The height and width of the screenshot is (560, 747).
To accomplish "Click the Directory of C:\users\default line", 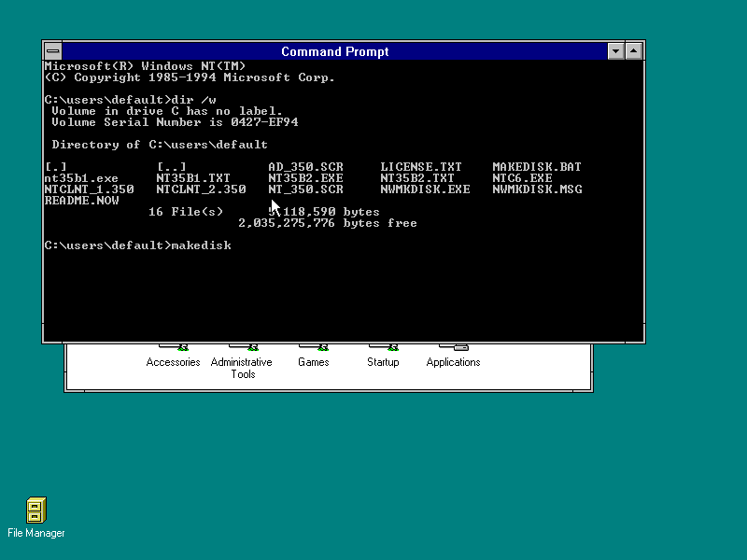I will click(x=160, y=145).
